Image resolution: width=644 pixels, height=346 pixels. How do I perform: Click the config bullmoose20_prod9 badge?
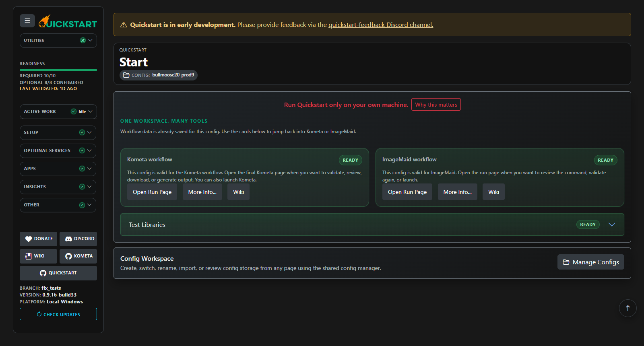pyautogui.click(x=159, y=75)
